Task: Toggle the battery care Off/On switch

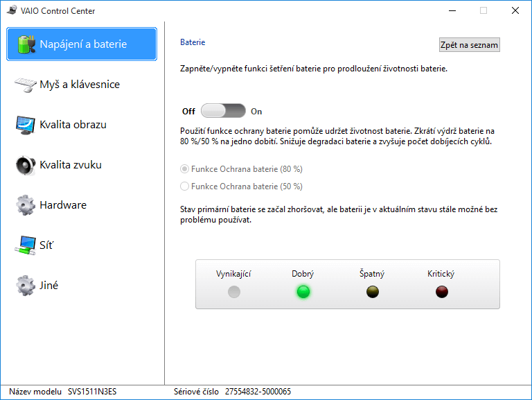Action: (x=223, y=111)
